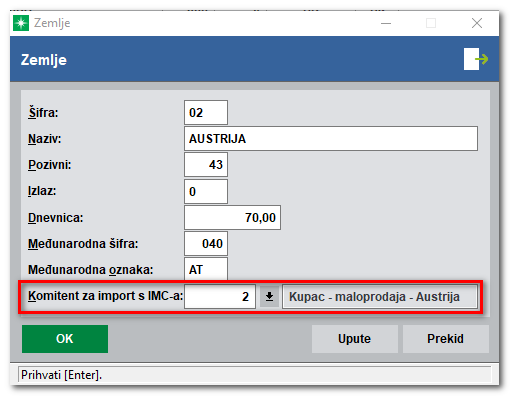
Task: Select the Pozivni field showing 43
Action: pyautogui.click(x=206, y=165)
